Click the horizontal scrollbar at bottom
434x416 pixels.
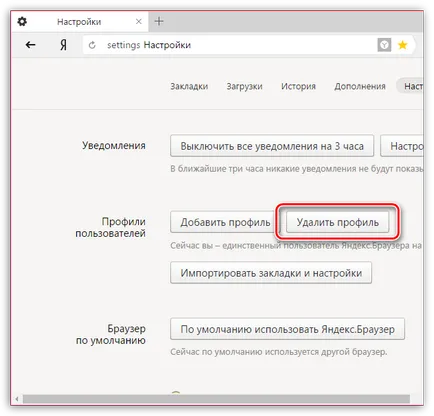pos(216,399)
